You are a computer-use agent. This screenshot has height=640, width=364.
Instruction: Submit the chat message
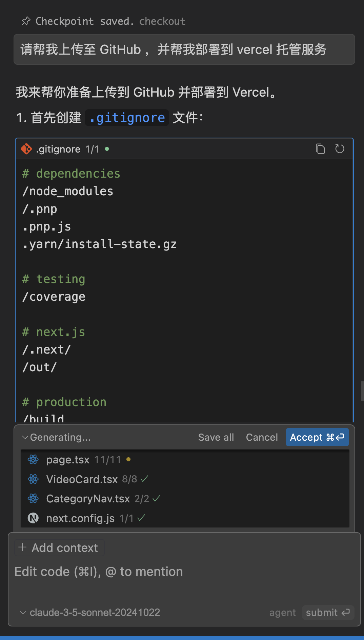(328, 613)
